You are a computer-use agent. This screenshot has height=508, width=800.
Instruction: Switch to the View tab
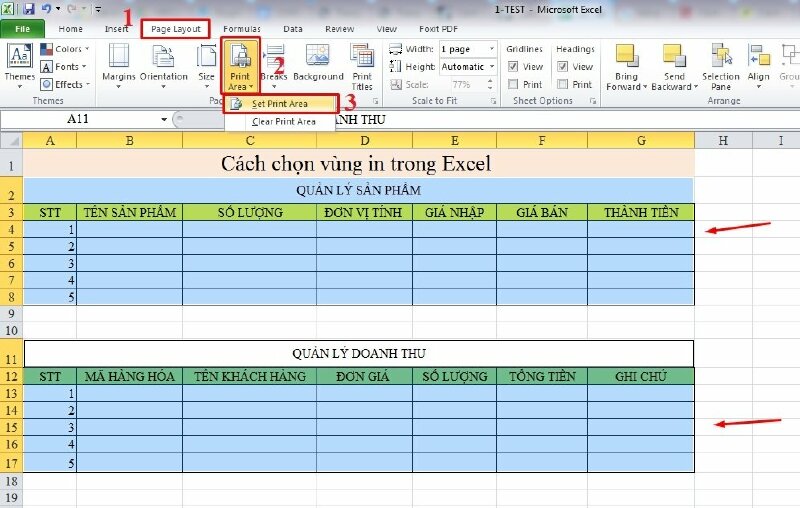(387, 29)
